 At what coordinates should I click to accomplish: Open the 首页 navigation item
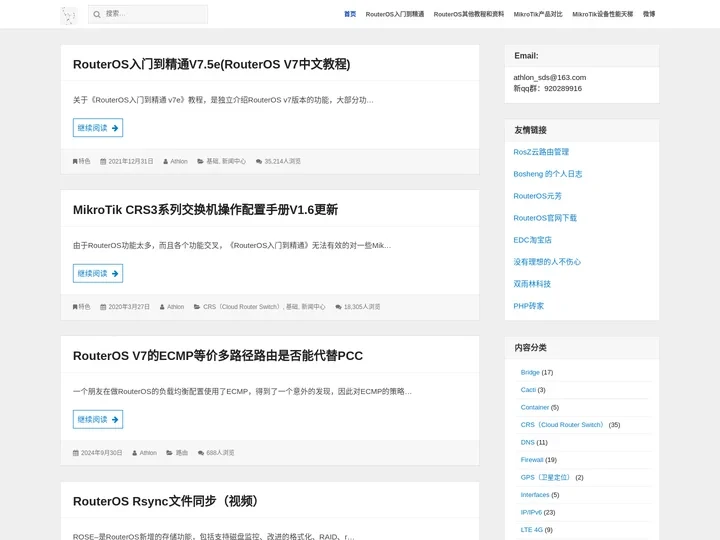[350, 14]
